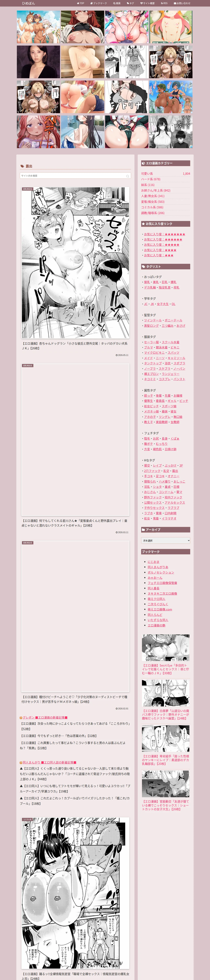Open the みゃおーん bookmark link
This screenshot has width=210, height=980.
pos(155,578)
